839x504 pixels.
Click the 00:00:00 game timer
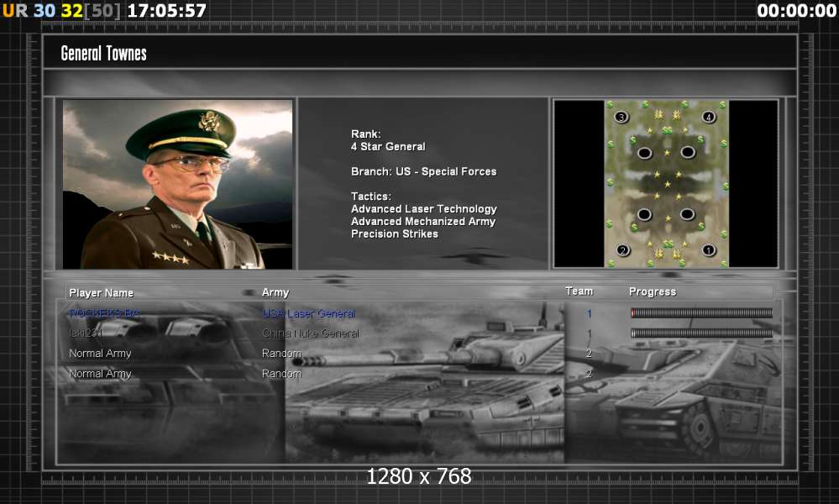click(x=797, y=10)
